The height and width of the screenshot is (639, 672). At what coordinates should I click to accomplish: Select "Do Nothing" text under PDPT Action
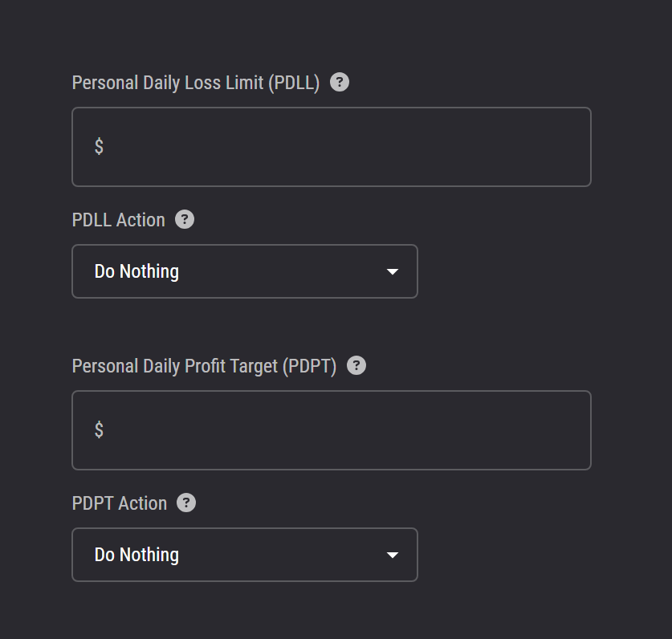[x=136, y=555]
